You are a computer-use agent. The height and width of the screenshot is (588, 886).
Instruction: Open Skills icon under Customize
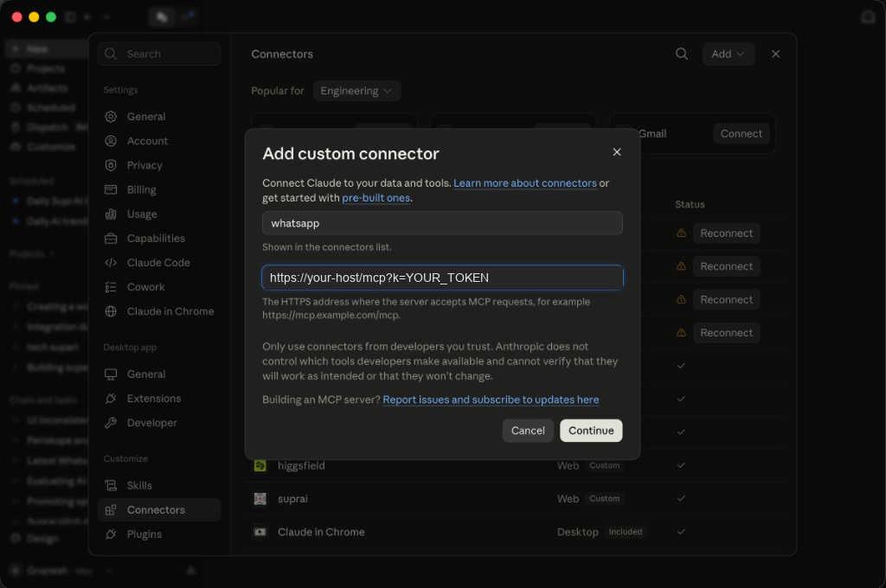111,485
